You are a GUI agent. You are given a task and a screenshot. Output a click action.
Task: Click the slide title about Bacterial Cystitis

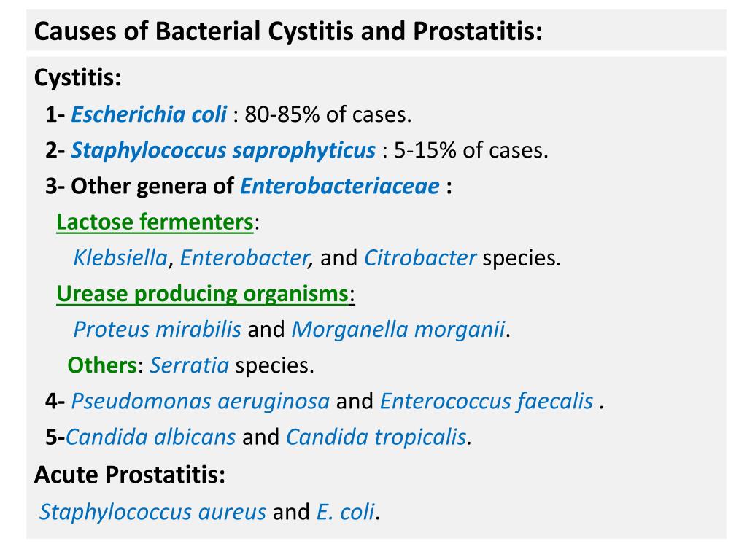click(x=288, y=31)
